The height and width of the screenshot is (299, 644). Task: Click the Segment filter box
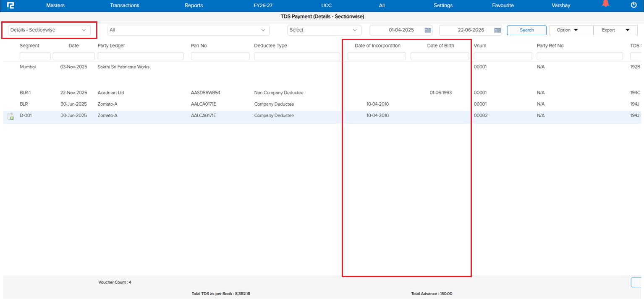pyautogui.click(x=35, y=56)
